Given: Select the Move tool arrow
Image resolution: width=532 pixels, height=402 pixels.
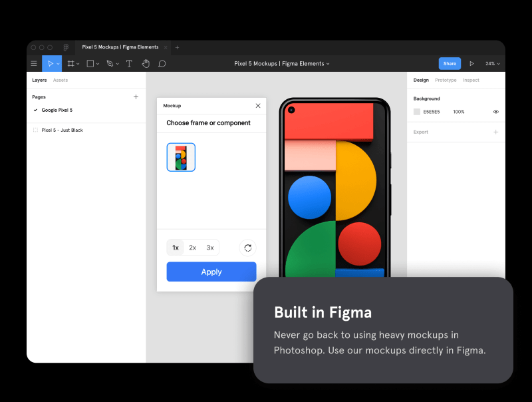Looking at the screenshot, I should click(49, 64).
